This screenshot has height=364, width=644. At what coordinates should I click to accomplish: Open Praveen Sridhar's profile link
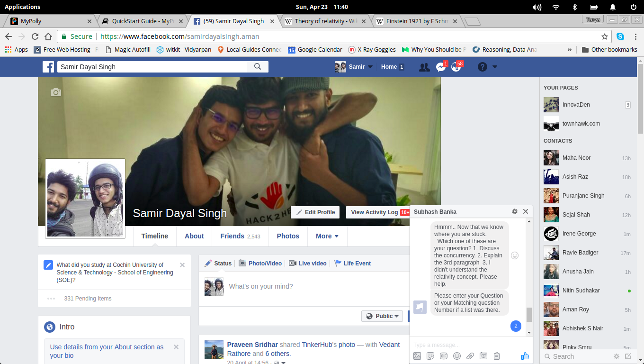click(252, 345)
